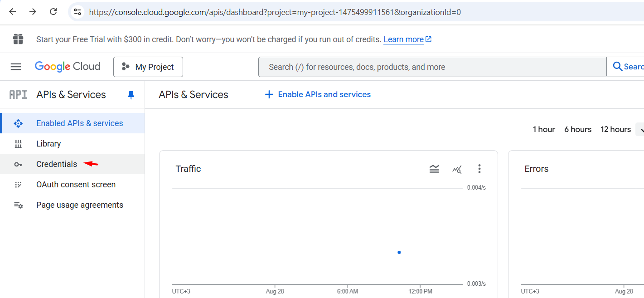
Task: Click the browser forward arrow
Action: 33,12
